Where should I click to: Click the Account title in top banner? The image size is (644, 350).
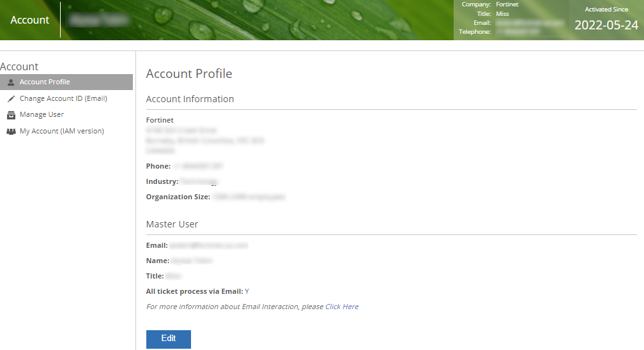click(30, 20)
